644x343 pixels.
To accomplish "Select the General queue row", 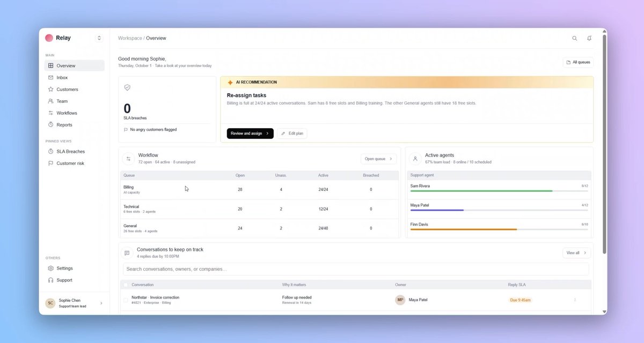I will 260,228.
